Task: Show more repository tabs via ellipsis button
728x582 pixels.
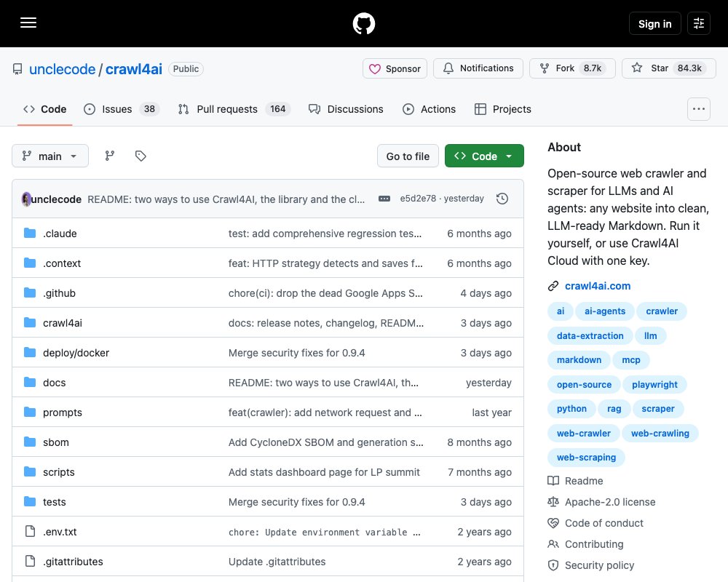Action: tap(699, 109)
